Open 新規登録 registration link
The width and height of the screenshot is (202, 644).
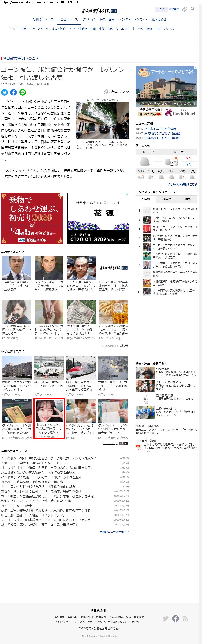174,9
